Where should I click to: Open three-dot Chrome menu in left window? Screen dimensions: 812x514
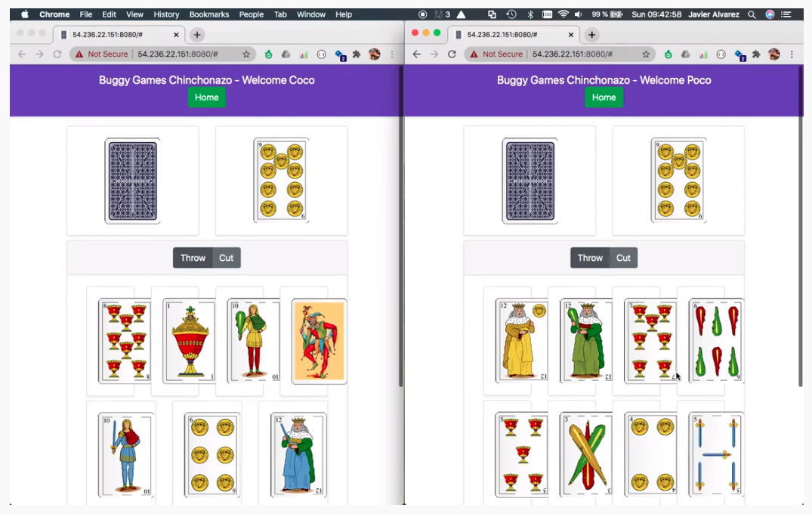click(x=392, y=54)
